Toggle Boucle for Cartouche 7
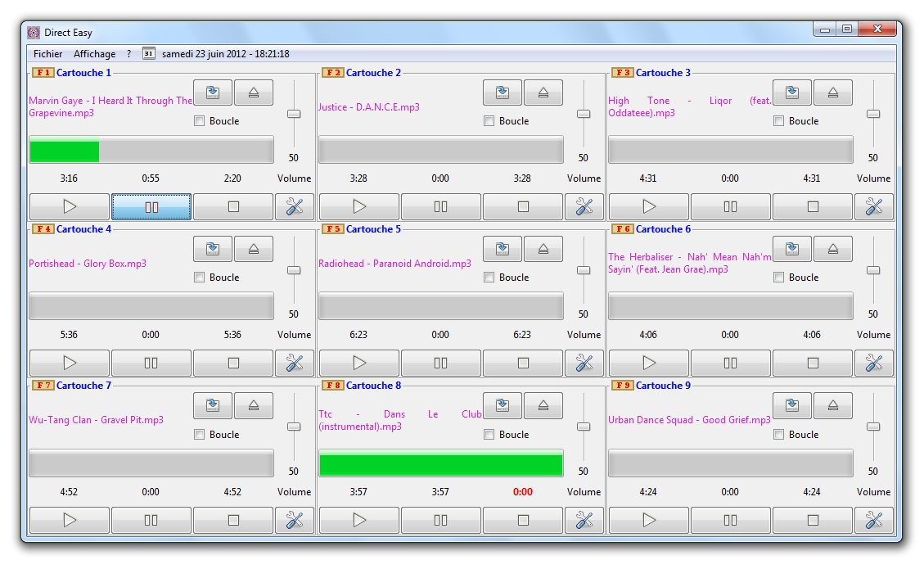 [x=199, y=434]
